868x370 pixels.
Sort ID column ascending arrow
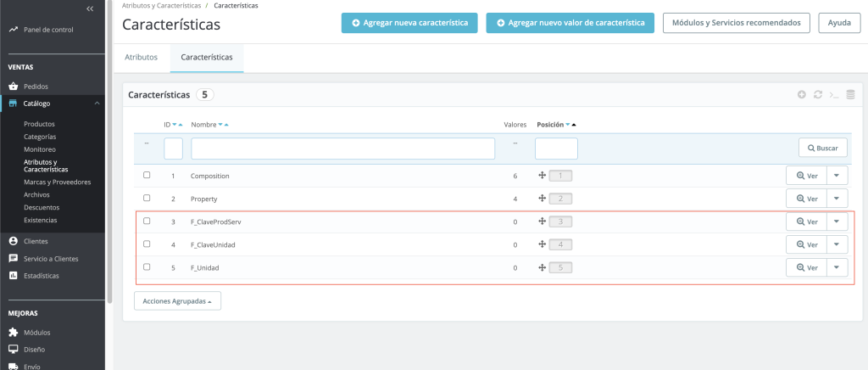(x=181, y=125)
